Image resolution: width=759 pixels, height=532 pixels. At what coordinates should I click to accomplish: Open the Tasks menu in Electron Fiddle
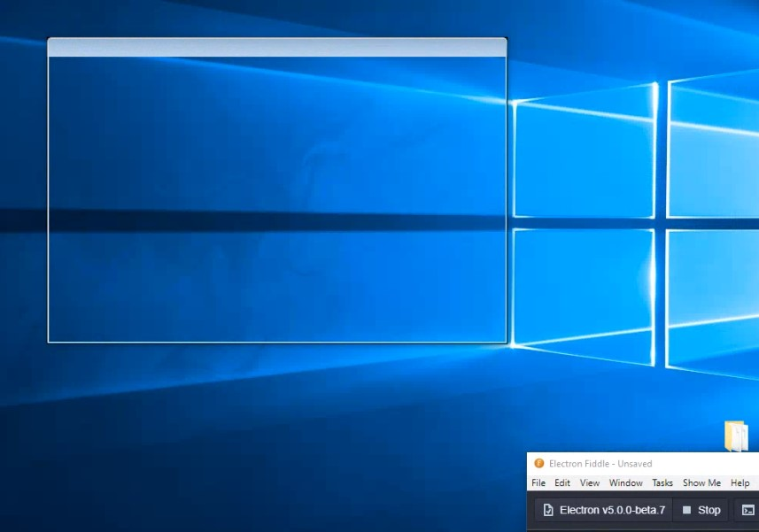click(x=662, y=482)
